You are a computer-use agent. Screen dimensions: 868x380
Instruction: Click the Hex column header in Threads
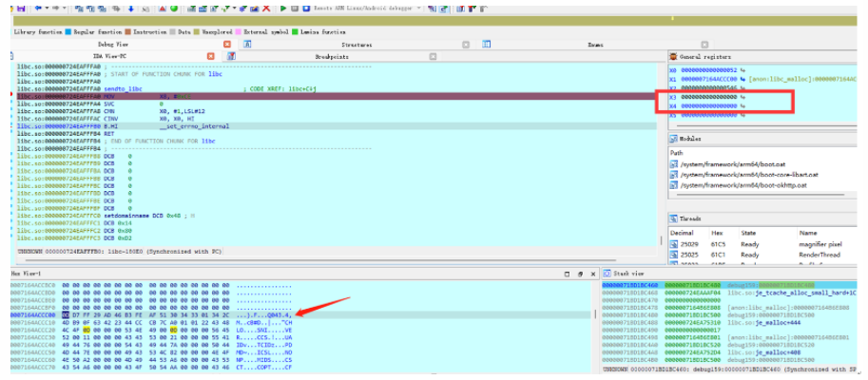pyautogui.click(x=717, y=233)
